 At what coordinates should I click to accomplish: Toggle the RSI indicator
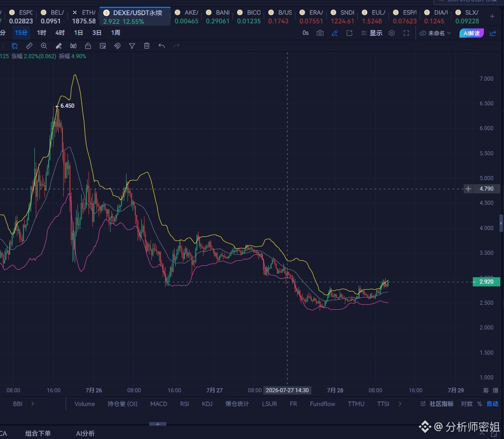click(x=184, y=404)
